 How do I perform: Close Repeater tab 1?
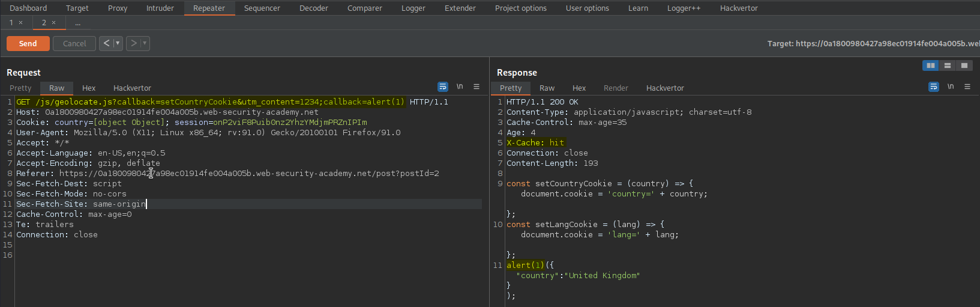pyautogui.click(x=21, y=23)
